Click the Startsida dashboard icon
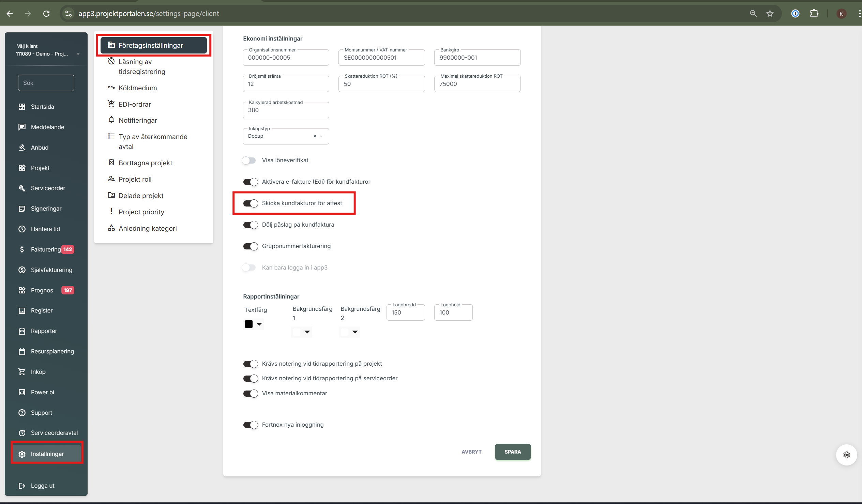Screen dimensions: 862x504 (x=22, y=107)
